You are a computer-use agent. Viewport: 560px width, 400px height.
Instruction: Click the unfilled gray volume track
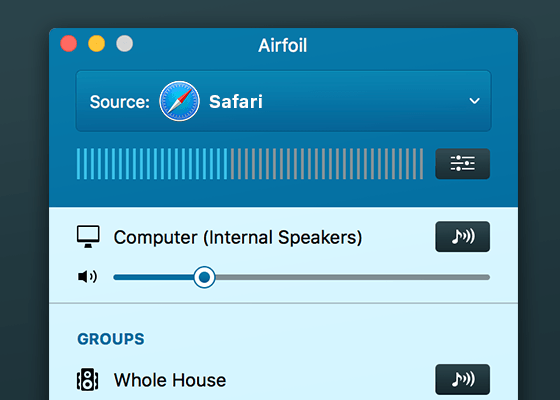(352, 278)
